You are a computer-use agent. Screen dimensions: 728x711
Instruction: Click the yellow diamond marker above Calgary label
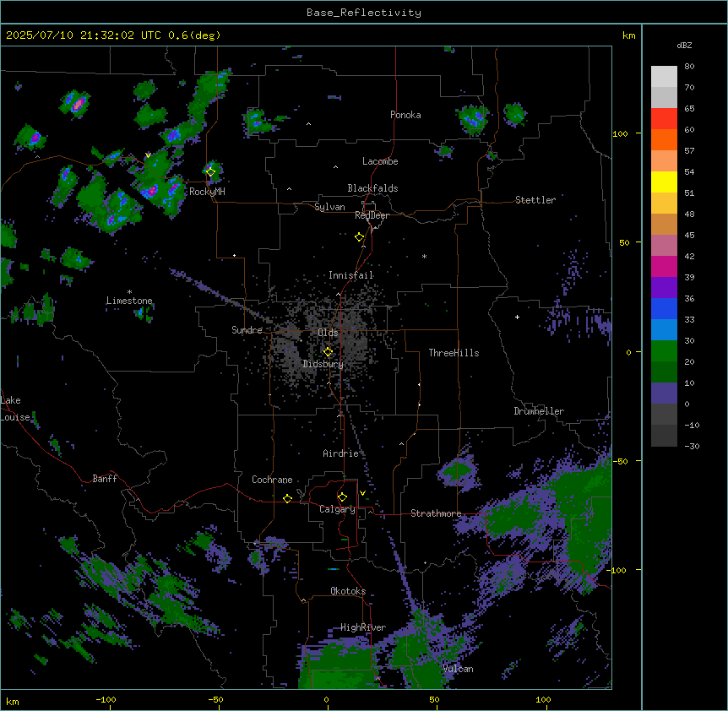[342, 497]
